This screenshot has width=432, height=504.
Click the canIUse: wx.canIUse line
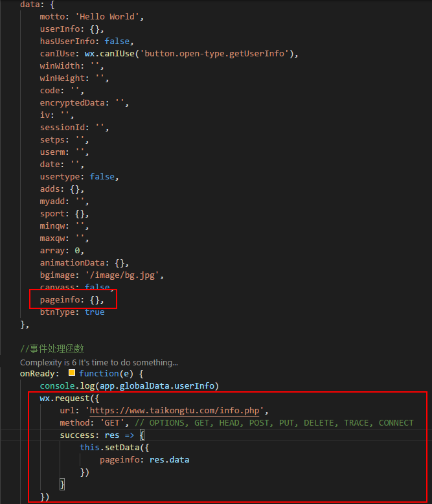point(169,54)
